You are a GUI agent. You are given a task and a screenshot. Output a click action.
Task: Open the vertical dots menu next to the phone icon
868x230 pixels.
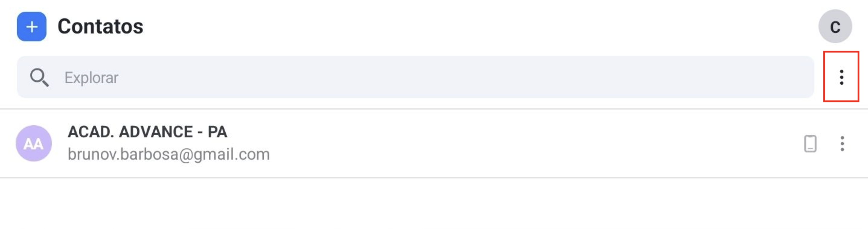(842, 144)
